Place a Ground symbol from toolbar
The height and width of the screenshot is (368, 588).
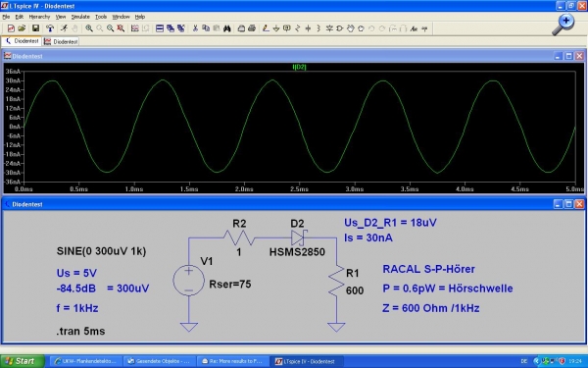(x=276, y=28)
